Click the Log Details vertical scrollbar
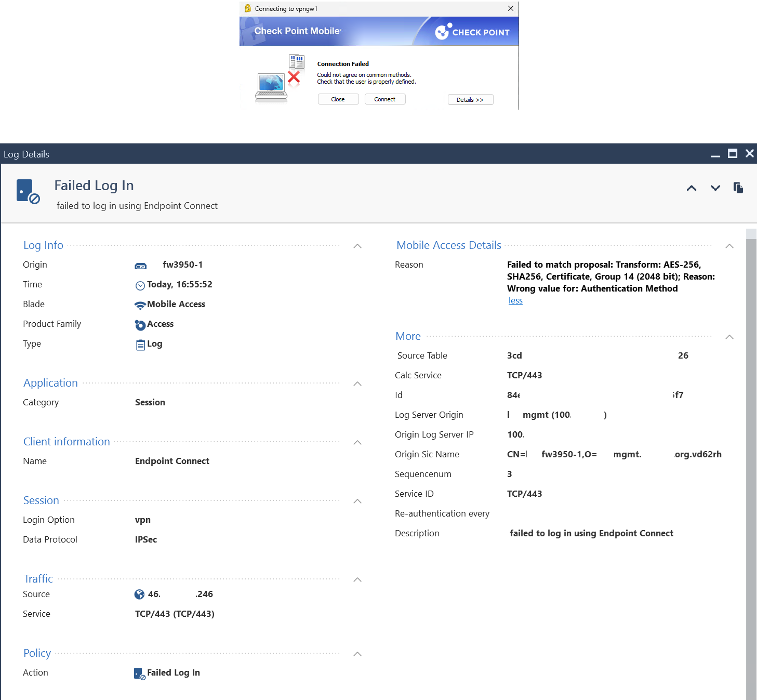The image size is (757, 700). click(x=751, y=464)
